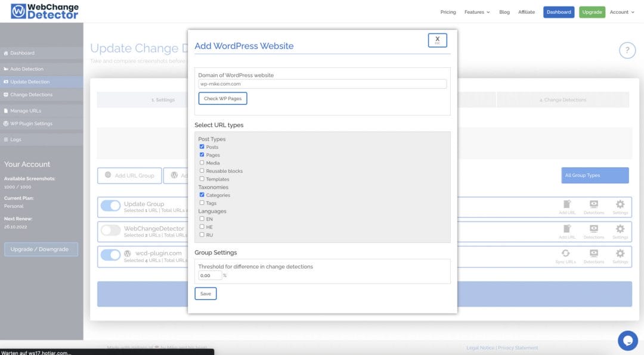This screenshot has width=644, height=355.
Task: Tick the Templates checkbox
Action: pyautogui.click(x=202, y=179)
